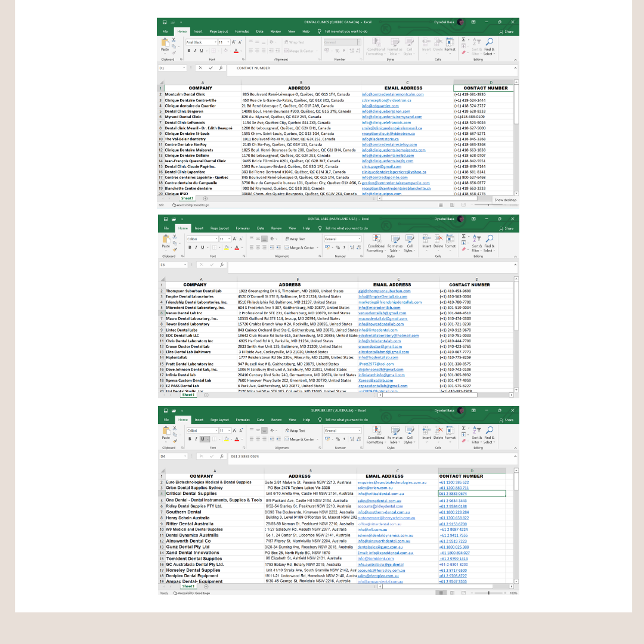This screenshot has height=644, width=644.
Task: Click the Tell me lightbulb in the Quebec Canada window
Action: click(319, 31)
